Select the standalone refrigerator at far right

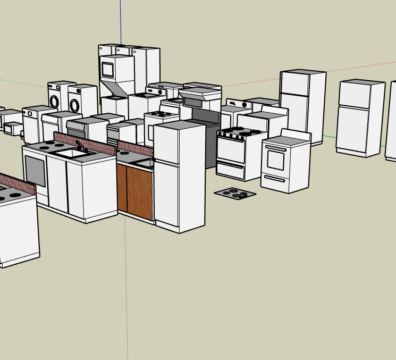361,118
